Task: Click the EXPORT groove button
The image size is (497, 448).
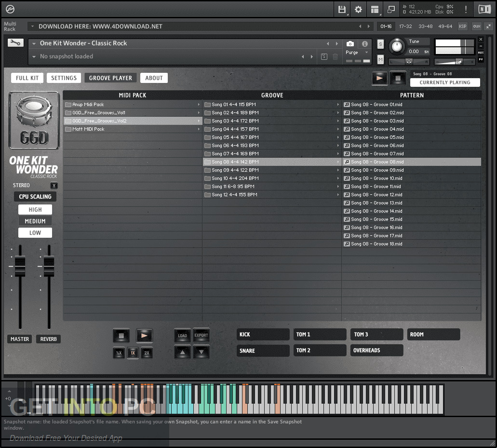Action: pos(201,335)
